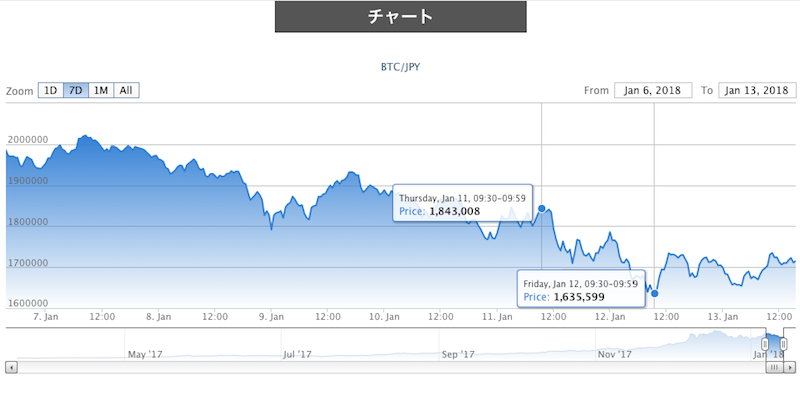
Task: Click Nov '17 region in navigator
Action: pyautogui.click(x=614, y=354)
